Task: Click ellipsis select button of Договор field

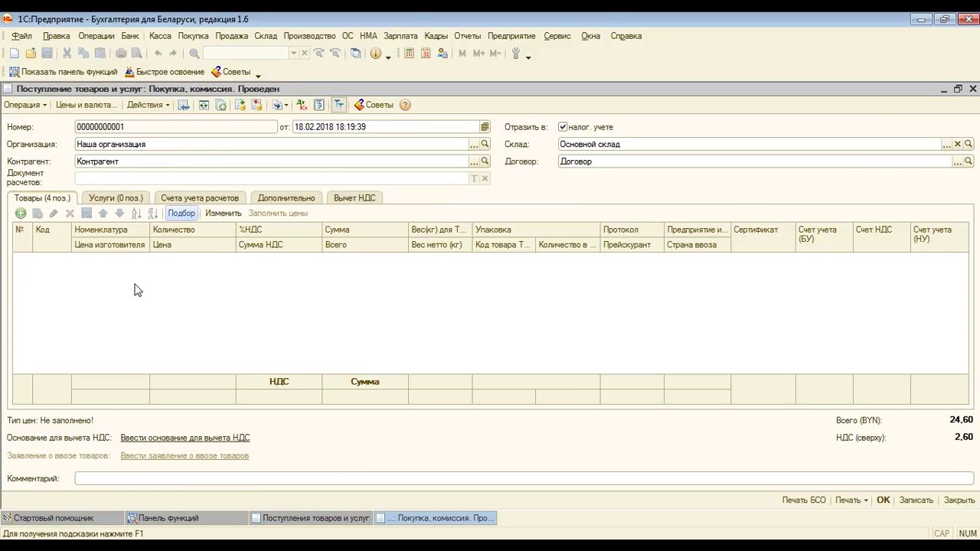Action: (x=957, y=161)
